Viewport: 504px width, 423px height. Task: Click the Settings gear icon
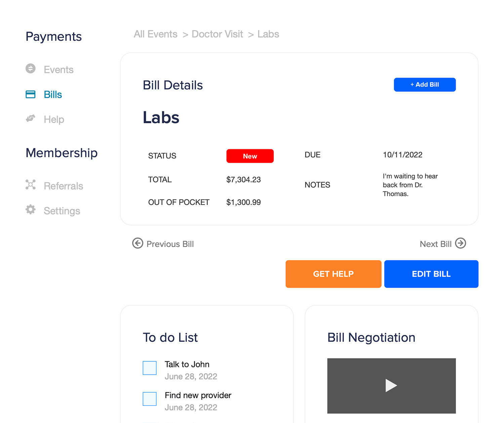click(31, 210)
